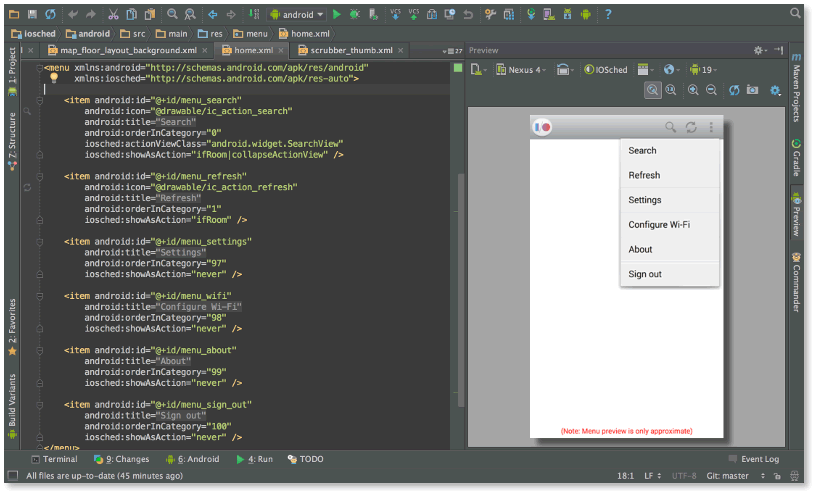The image size is (816, 495).
Task: Open the 1: Project side panel
Action: pos(12,71)
